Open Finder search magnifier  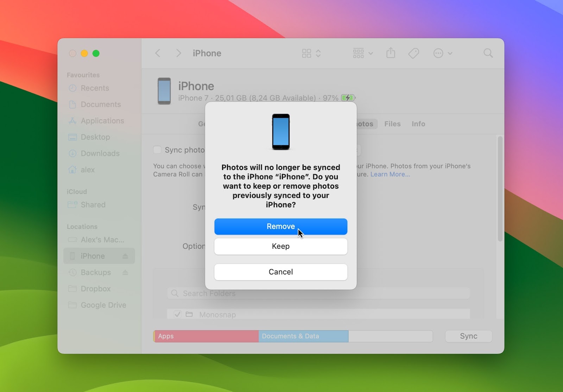pyautogui.click(x=488, y=53)
